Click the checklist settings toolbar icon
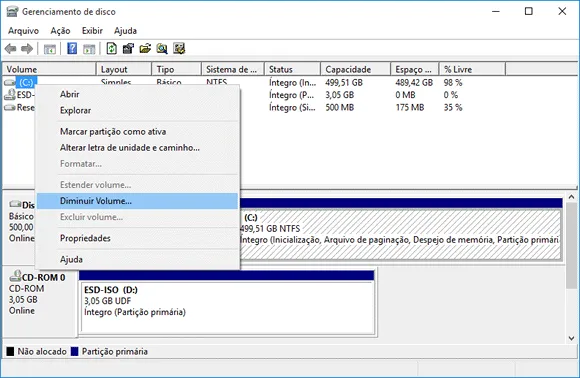The width and height of the screenshot is (580, 378). (179, 48)
